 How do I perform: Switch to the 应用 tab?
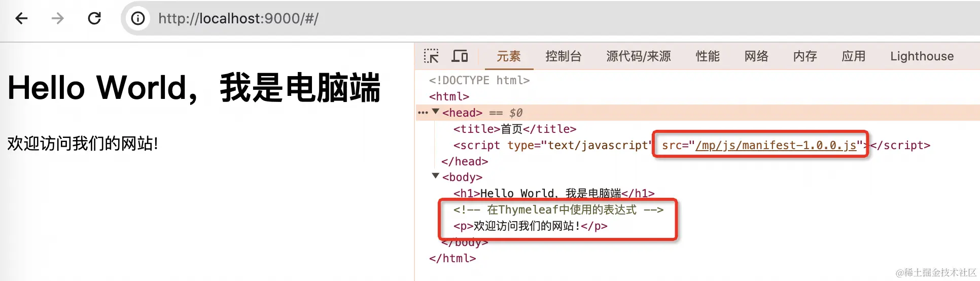point(854,56)
